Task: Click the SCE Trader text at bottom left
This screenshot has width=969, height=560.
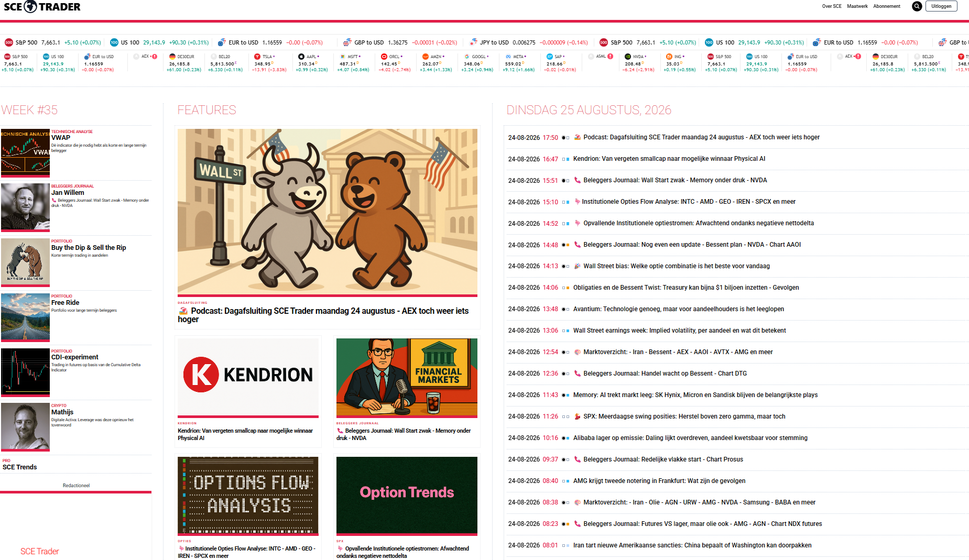Action: [40, 551]
